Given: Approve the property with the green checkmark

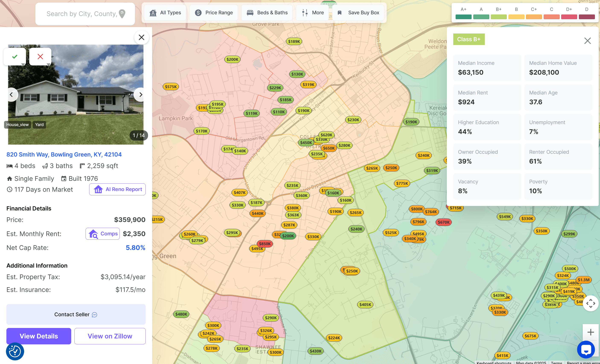Looking at the screenshot, I should [14, 56].
